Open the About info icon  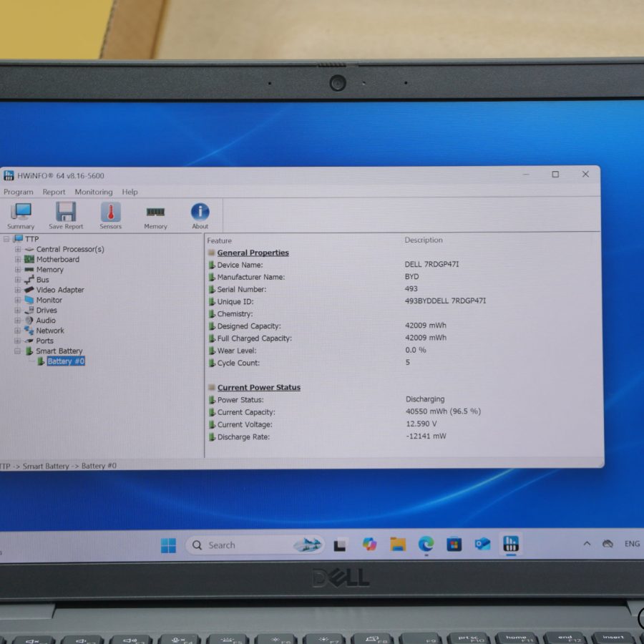click(x=200, y=215)
